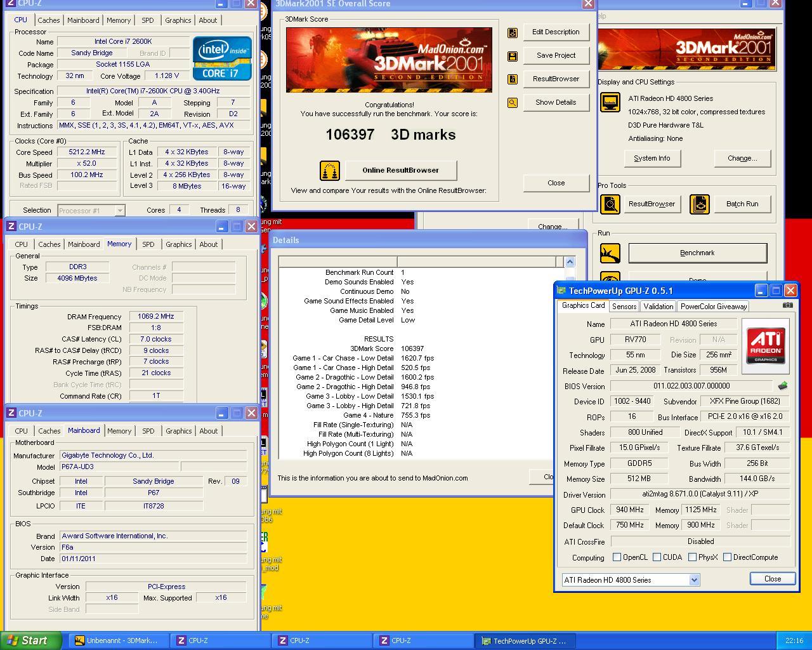Viewport: 812px width, 650px height.
Task: Open the CPU tab in the CPU-Z Memory window
Action: [21, 244]
